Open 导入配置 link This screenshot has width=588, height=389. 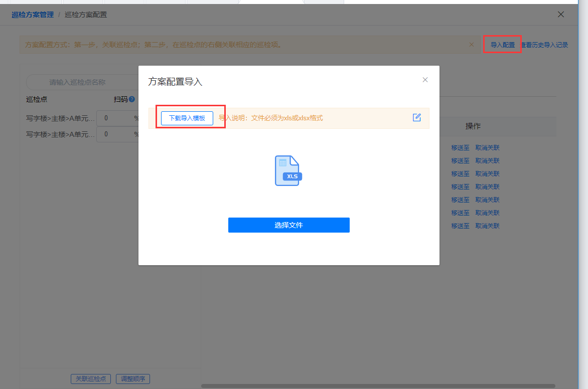click(x=502, y=45)
